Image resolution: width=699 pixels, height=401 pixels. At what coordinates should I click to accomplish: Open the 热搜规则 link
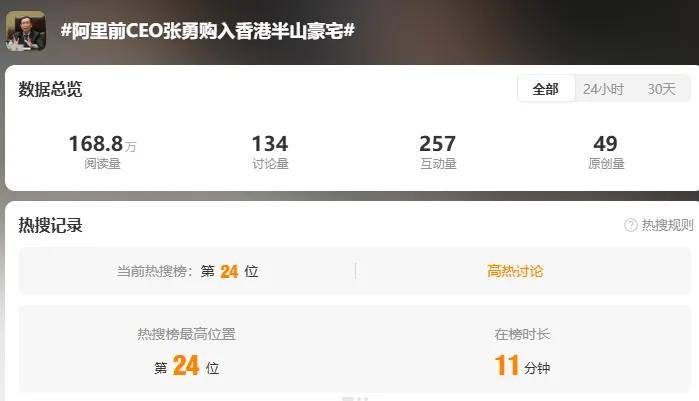pos(667,225)
